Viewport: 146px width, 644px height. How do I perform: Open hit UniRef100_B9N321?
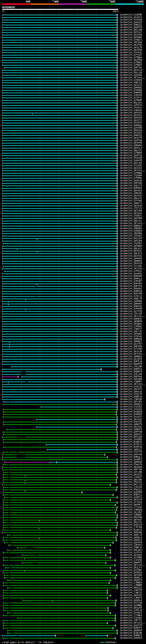131,25
